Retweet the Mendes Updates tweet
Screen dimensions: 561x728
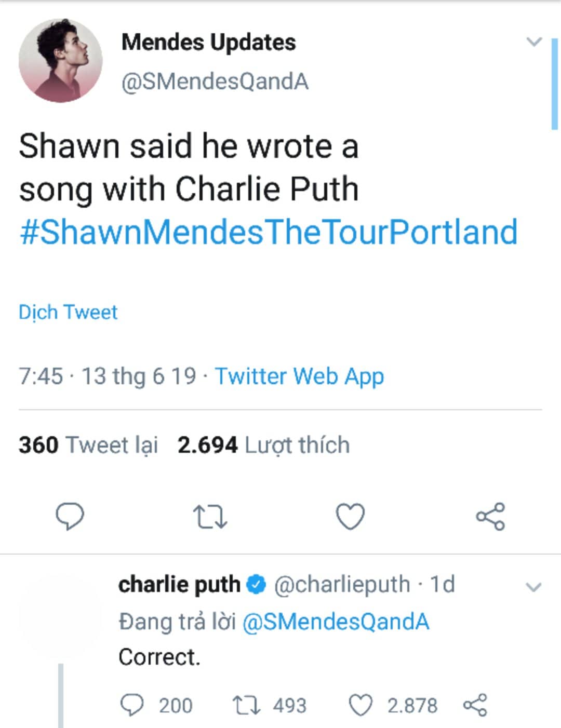pos(210,517)
